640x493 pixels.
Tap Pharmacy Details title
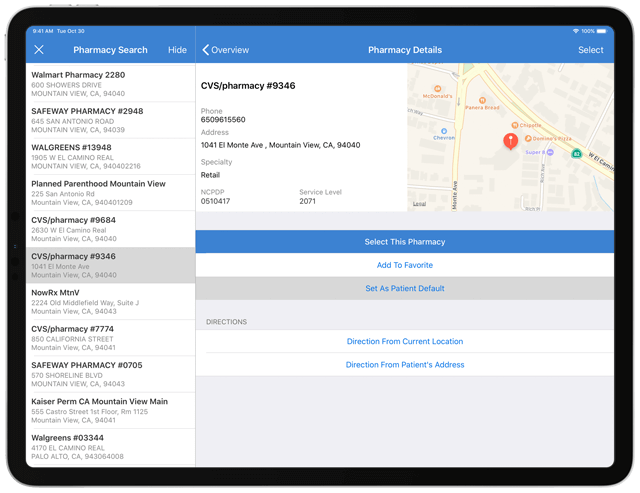coord(405,50)
